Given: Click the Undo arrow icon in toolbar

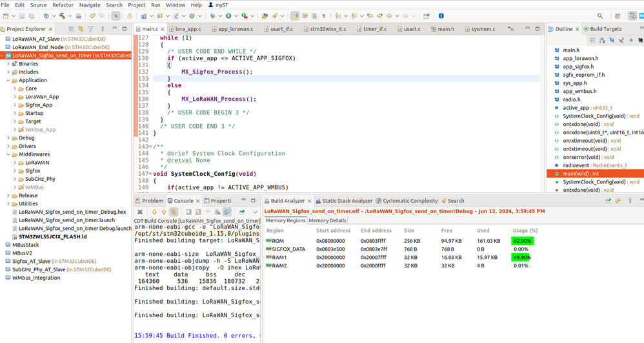Looking at the screenshot, I should (x=92, y=16).
